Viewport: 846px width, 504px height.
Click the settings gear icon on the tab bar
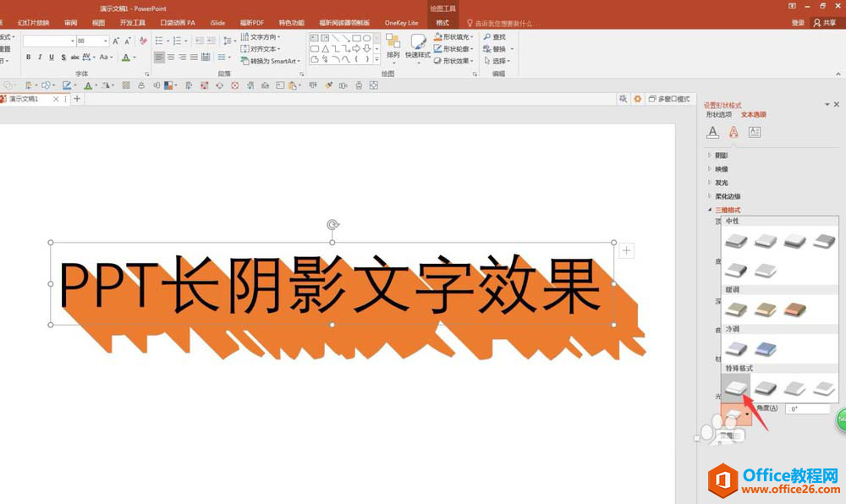pos(637,99)
